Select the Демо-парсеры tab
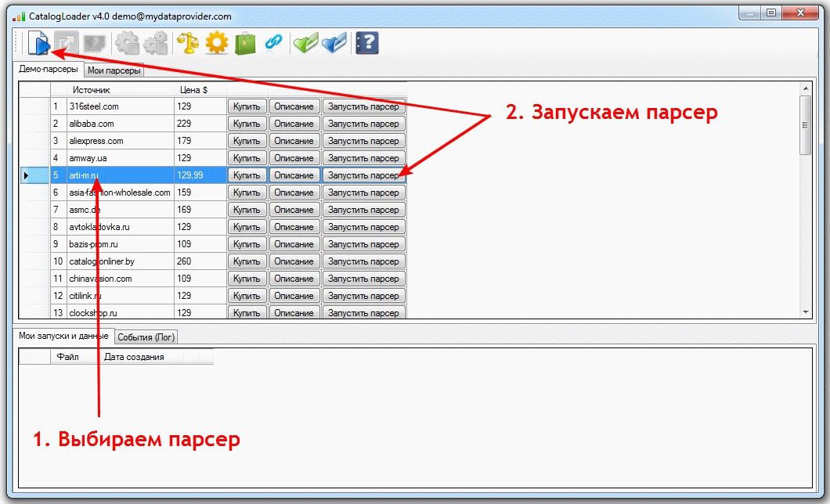 tap(49, 70)
